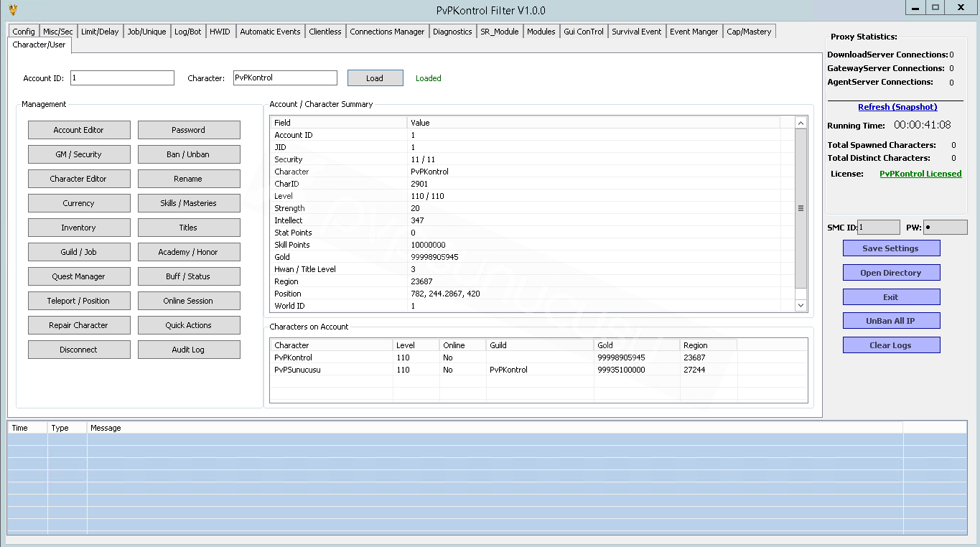Switch to the Config tab

coord(24,32)
